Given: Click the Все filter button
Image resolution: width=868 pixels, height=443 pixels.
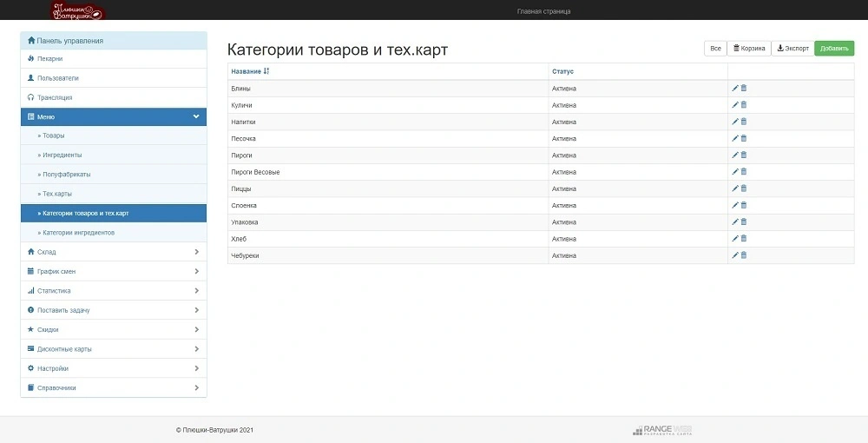Looking at the screenshot, I should (x=715, y=48).
